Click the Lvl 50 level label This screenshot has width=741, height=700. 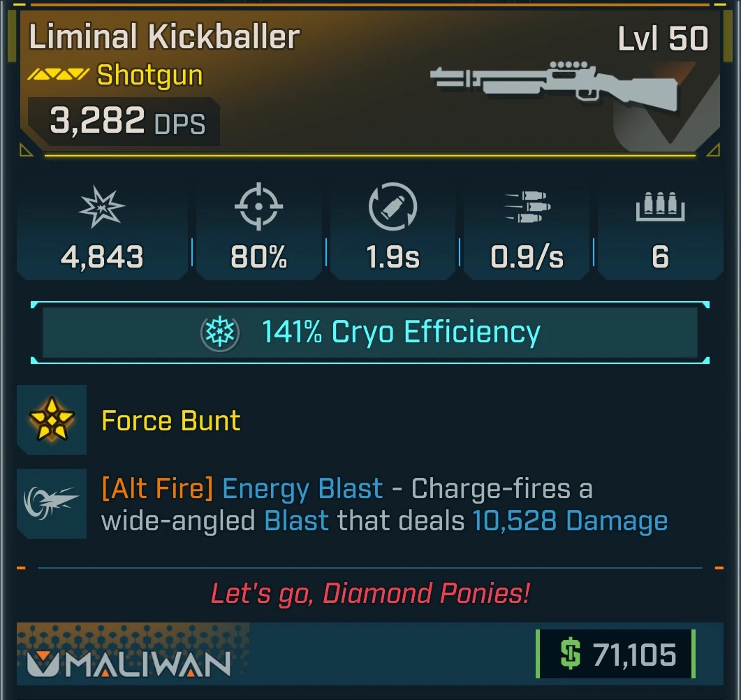pos(663,38)
